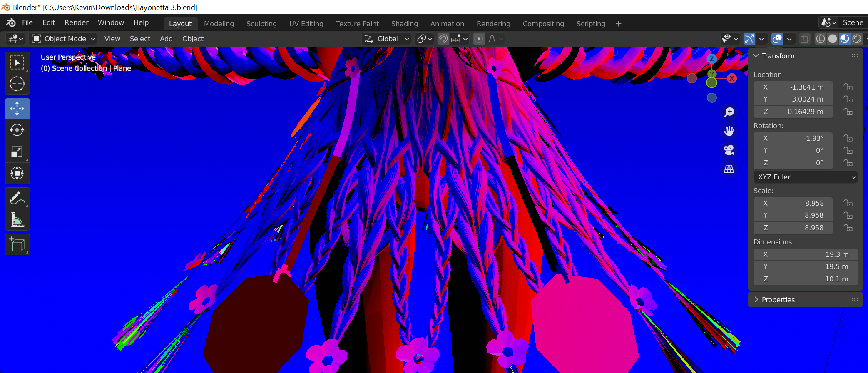Image resolution: width=868 pixels, height=373 pixels.
Task: Open the XYZ Euler rotation mode dropdown
Action: click(805, 177)
